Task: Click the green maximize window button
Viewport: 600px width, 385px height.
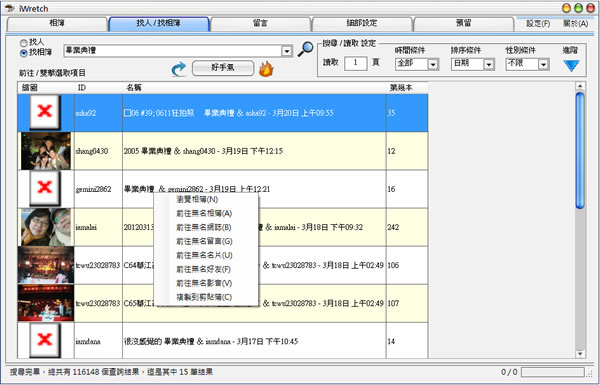Action: tap(579, 8)
